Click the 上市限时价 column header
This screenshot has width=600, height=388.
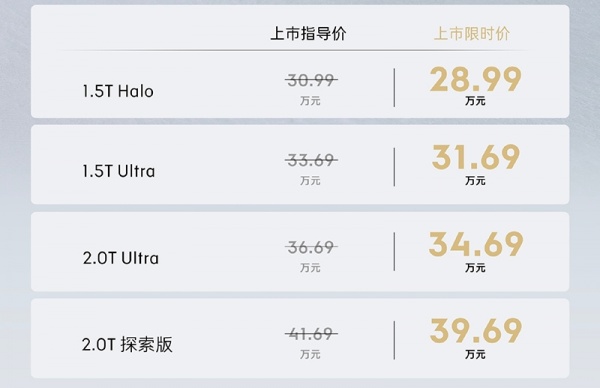472,34
